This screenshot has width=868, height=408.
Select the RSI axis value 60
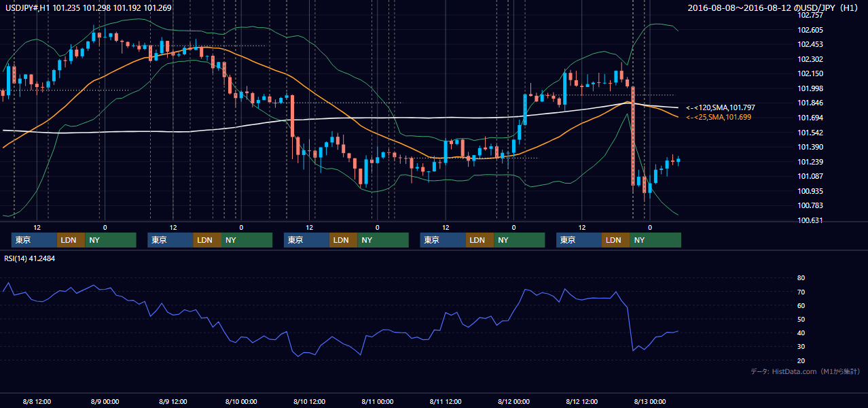pyautogui.click(x=801, y=305)
